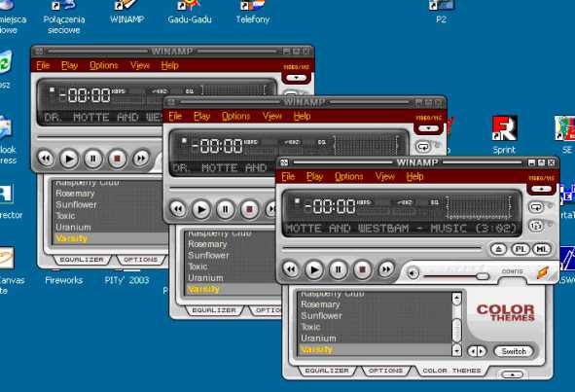575x392 pixels.
Task: Click Previous track in the back Winamp window
Action: point(46,159)
